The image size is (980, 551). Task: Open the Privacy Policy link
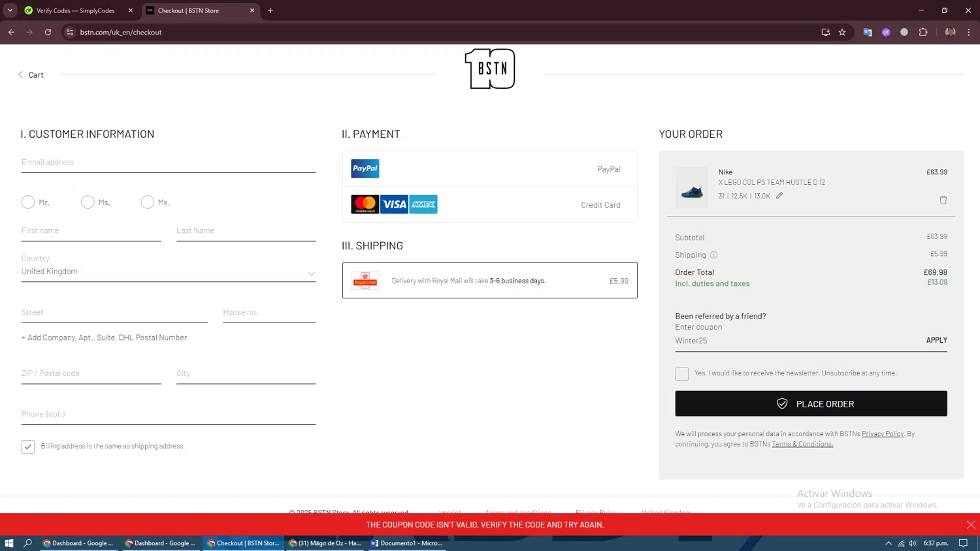coord(883,433)
